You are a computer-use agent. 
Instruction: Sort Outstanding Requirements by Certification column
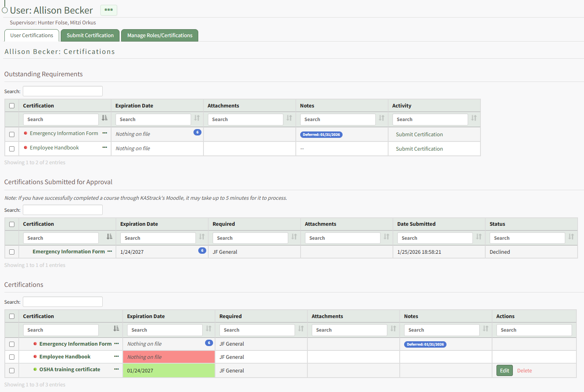(104, 118)
